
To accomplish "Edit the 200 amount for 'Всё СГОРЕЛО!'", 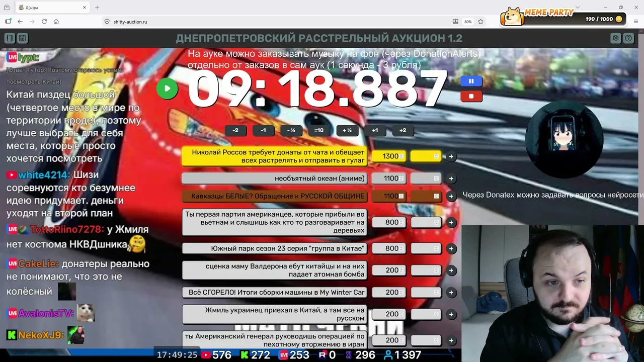I will click(388, 292).
